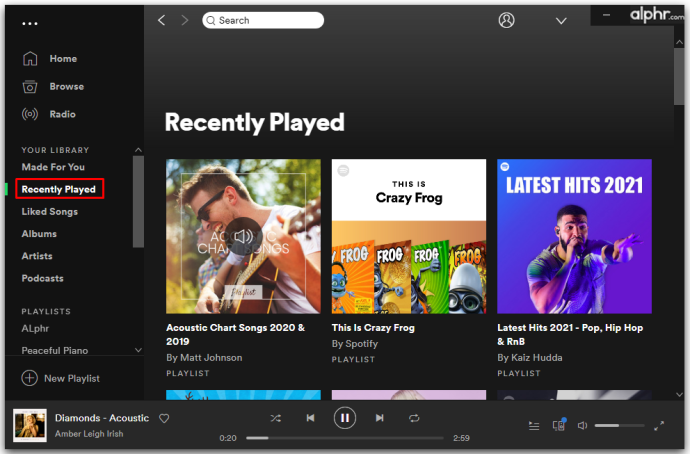The image size is (690, 454).
Task: Go back with the left arrow
Action: coord(161,20)
